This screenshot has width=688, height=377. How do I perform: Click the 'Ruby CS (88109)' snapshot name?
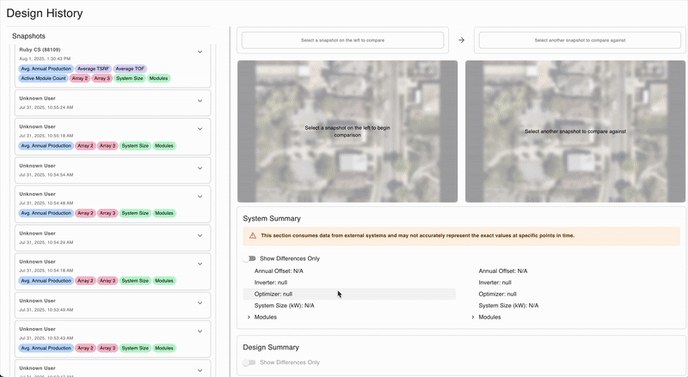(x=40, y=50)
